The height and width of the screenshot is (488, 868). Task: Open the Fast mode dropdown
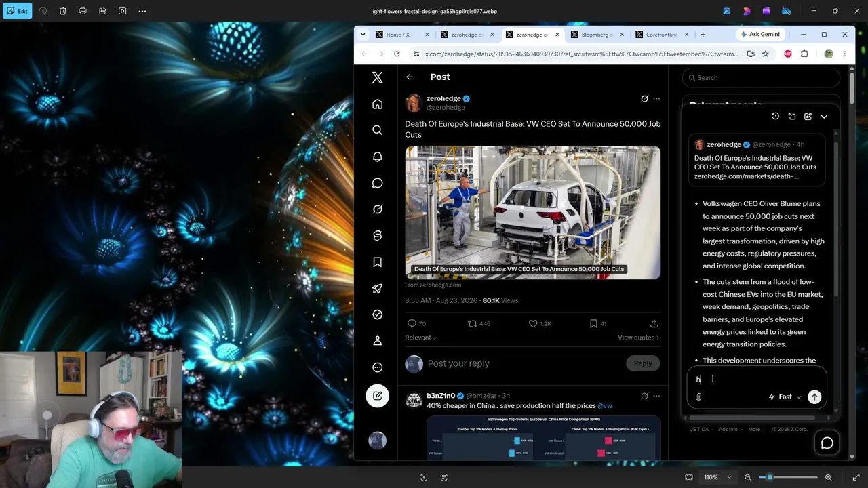(x=785, y=397)
